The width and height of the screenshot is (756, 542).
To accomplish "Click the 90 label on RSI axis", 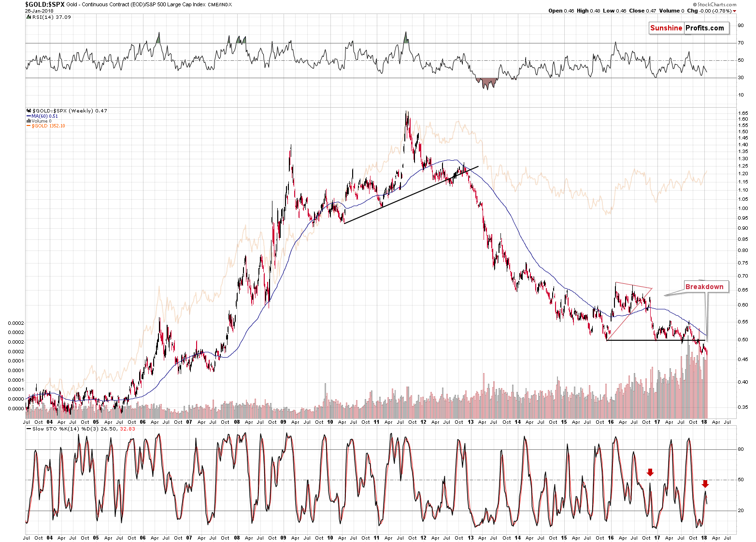I will point(741,26).
